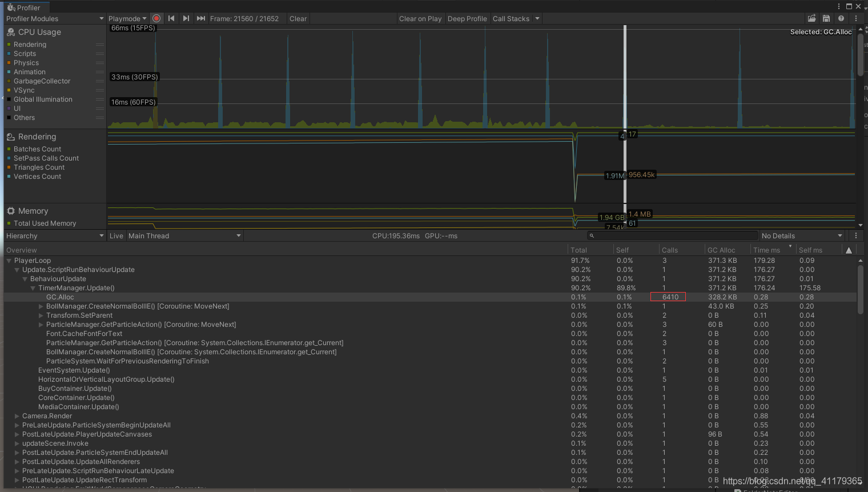
Task: Open the No Details dropdown
Action: [x=802, y=235]
